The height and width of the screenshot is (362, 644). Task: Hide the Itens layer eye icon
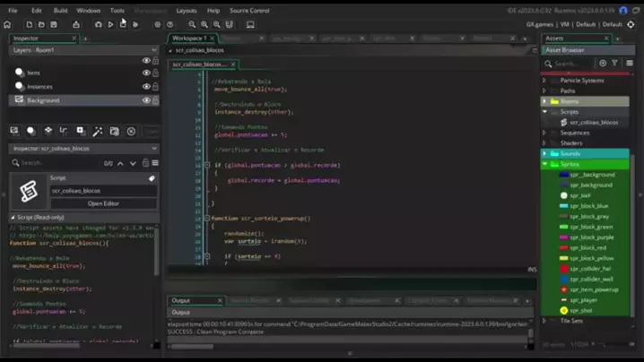(x=146, y=73)
